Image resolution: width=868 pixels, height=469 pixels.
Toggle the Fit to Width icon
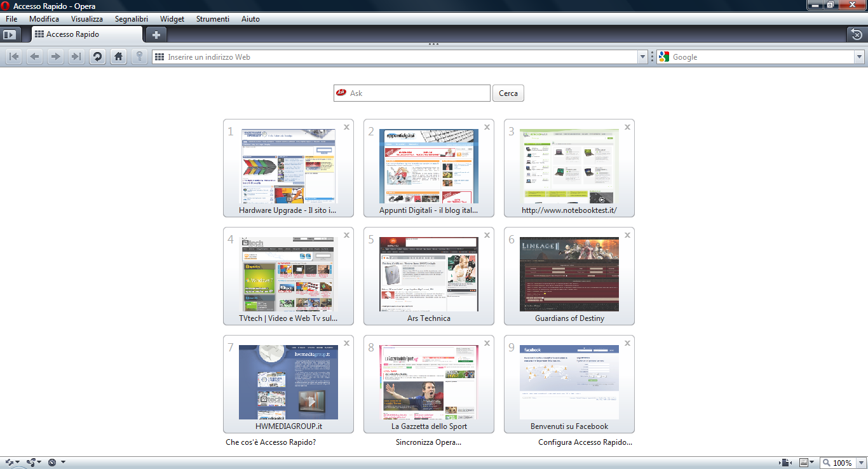coord(787,463)
